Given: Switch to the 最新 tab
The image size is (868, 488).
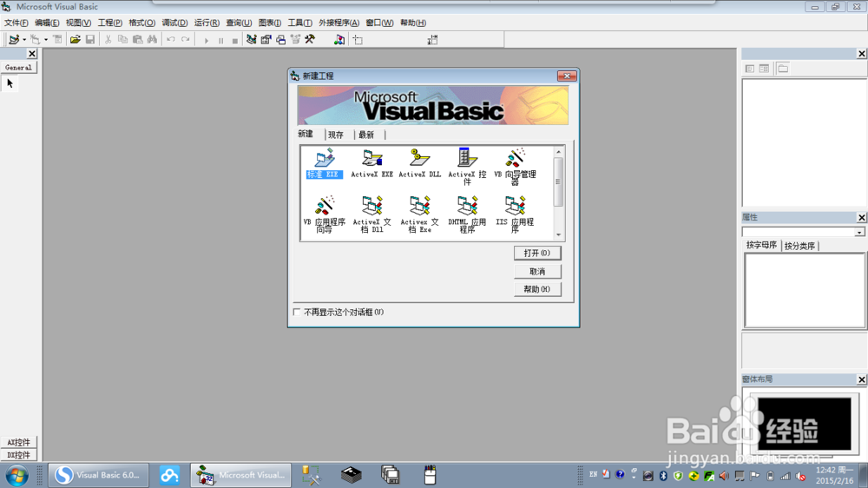Looking at the screenshot, I should (x=366, y=135).
